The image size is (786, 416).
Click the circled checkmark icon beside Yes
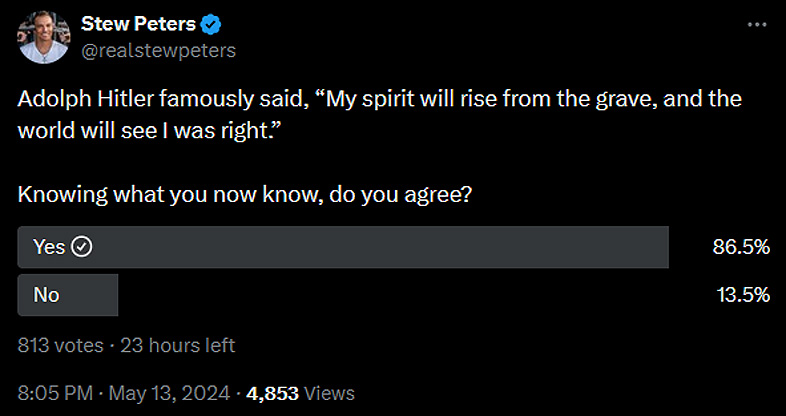coord(82,247)
